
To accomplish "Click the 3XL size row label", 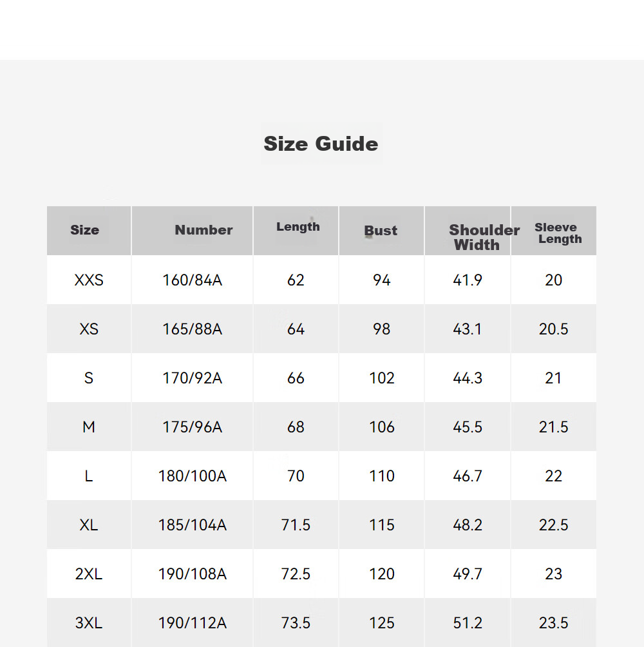I will (x=89, y=623).
